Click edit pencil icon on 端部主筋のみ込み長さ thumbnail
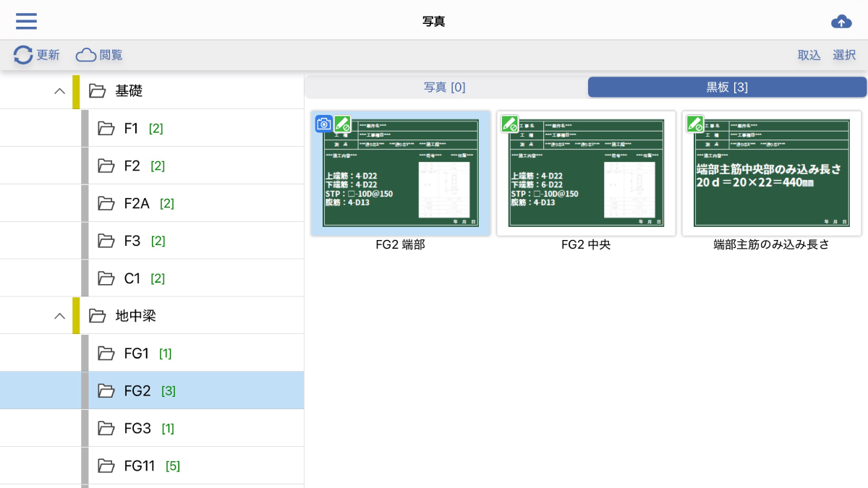This screenshot has height=488, width=868. coord(695,124)
